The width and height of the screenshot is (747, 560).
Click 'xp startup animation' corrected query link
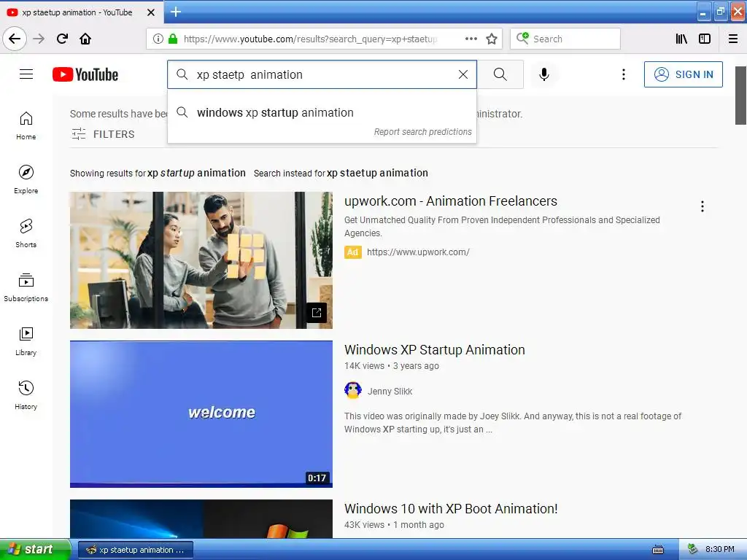tap(196, 173)
